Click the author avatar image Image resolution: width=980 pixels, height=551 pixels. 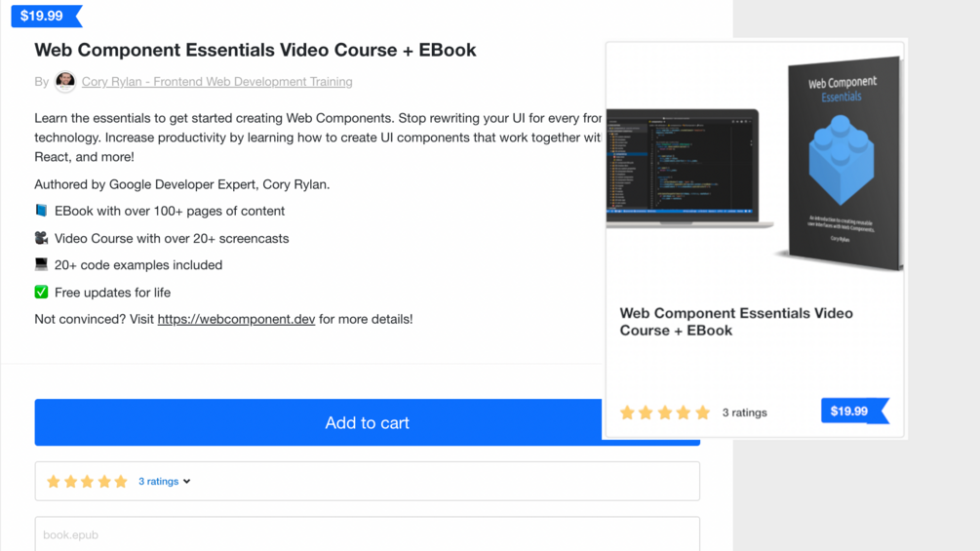point(65,81)
